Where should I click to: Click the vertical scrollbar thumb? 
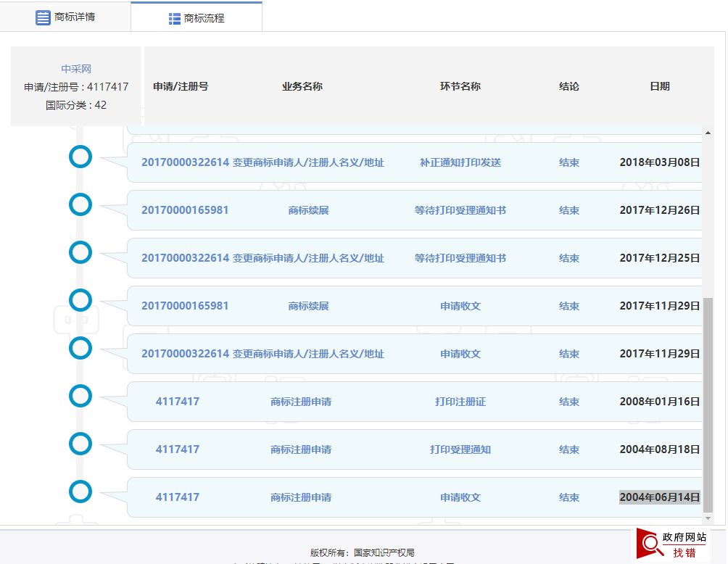[708, 406]
